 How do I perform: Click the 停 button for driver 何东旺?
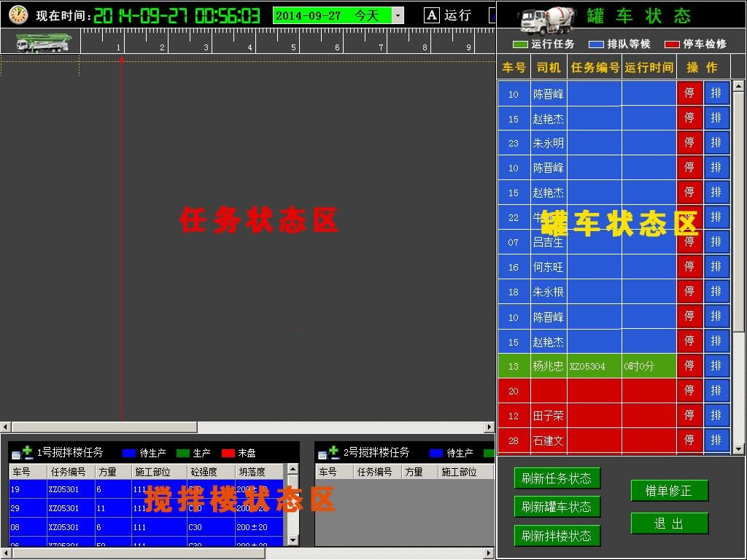coord(689,267)
